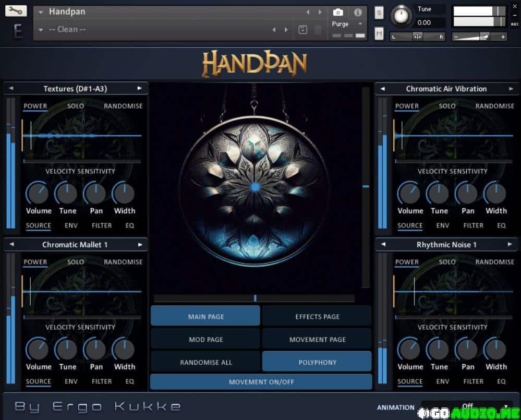Screen dimensions: 521x420
Task: Click the Tune knob in the header
Action: 401,16
